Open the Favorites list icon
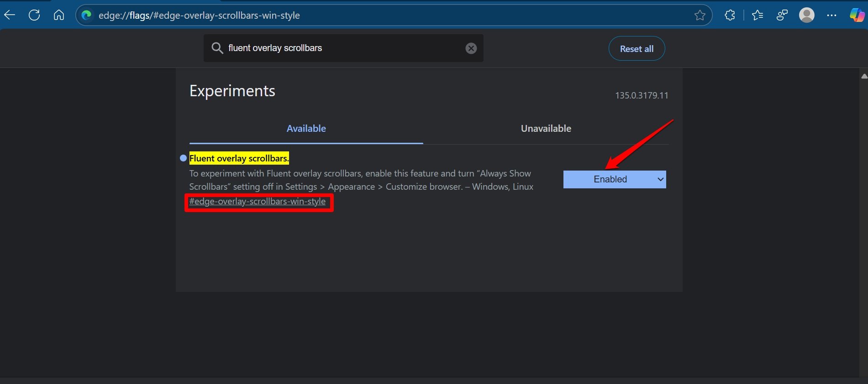The height and width of the screenshot is (384, 868). [x=758, y=16]
